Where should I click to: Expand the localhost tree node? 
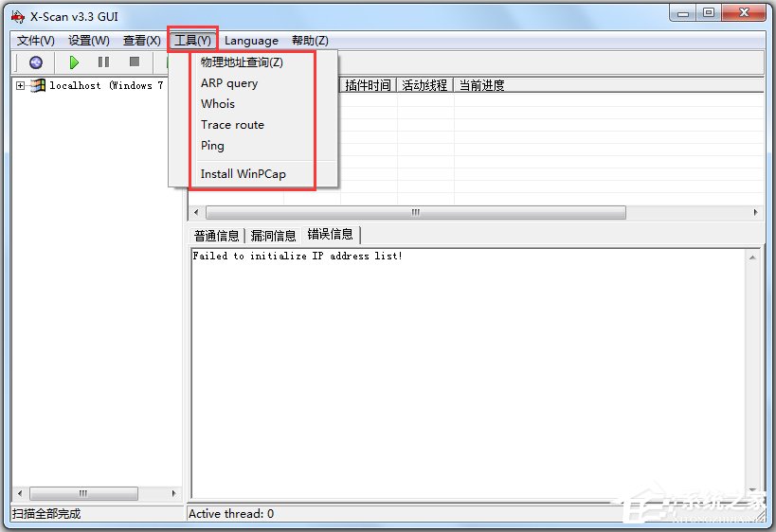(20, 85)
